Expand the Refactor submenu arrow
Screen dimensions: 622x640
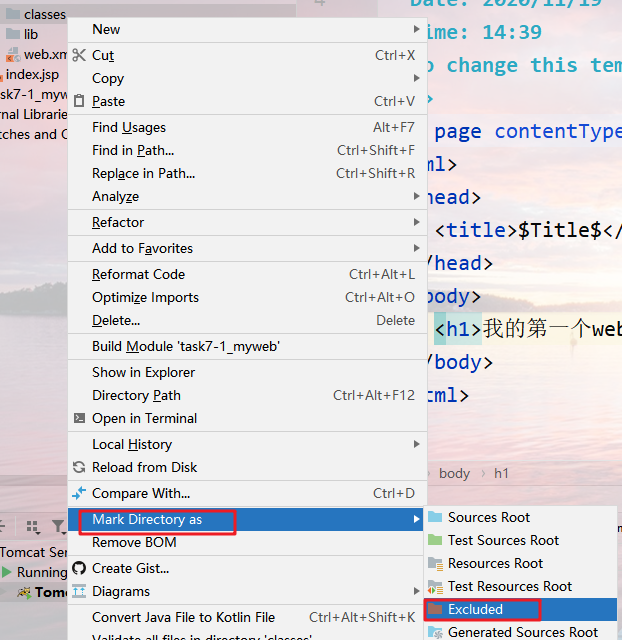click(x=416, y=222)
